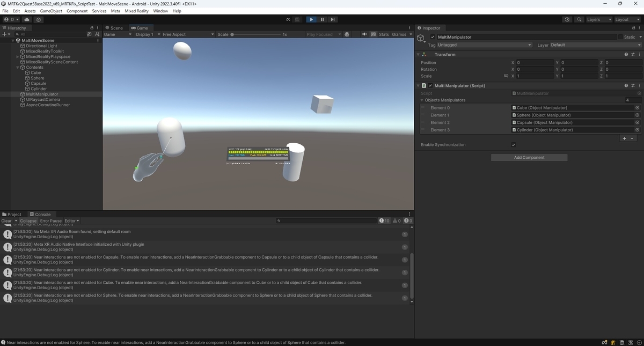The height and width of the screenshot is (346, 644).
Task: Open the Game view mode dropdown
Action: 118,34
